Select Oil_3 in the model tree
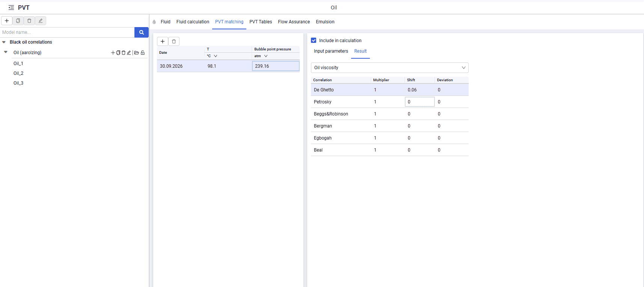The image size is (644, 287). pyautogui.click(x=18, y=83)
